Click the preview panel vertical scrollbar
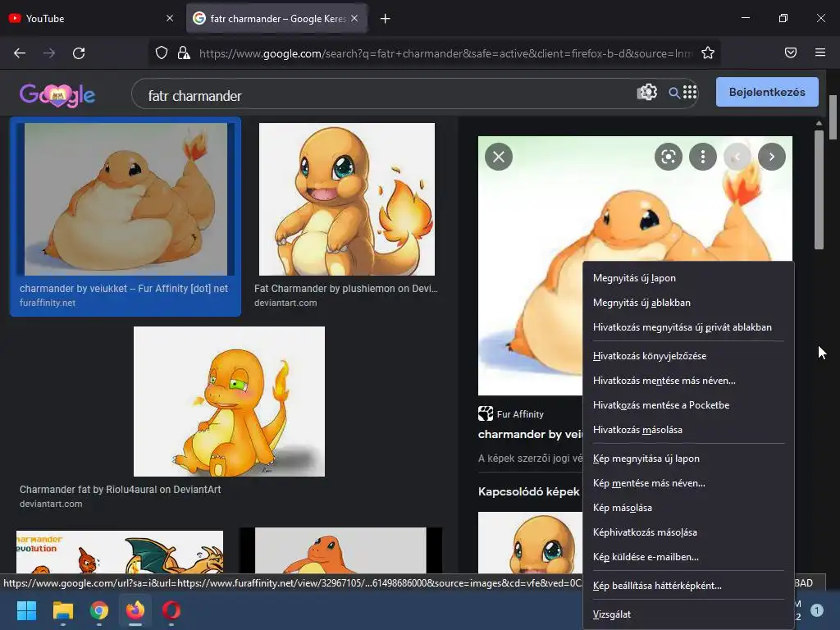Viewport: 840px width, 630px height. 819,189
